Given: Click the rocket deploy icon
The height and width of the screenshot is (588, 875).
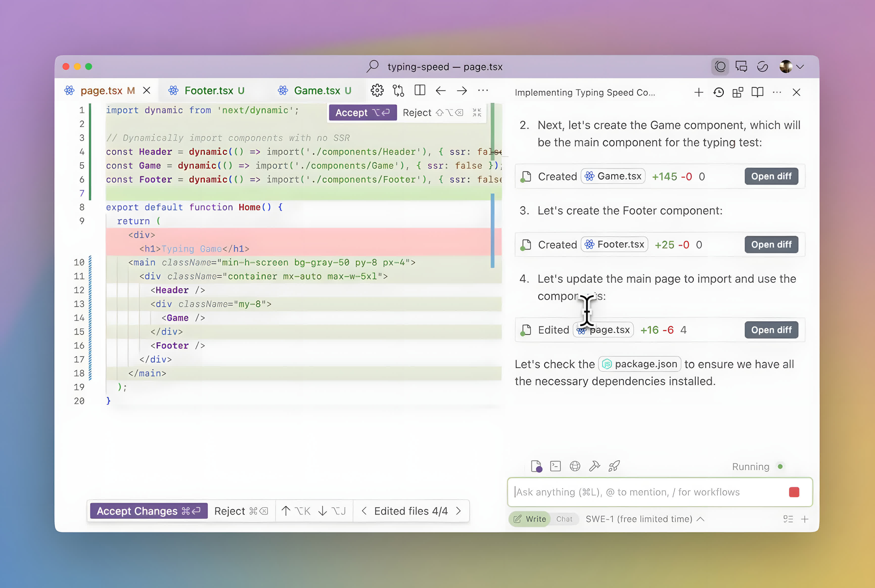Looking at the screenshot, I should [x=614, y=466].
